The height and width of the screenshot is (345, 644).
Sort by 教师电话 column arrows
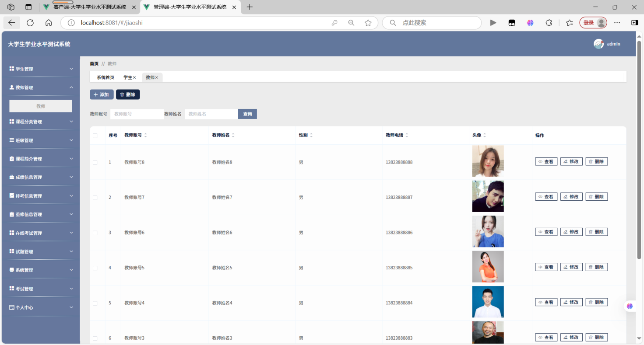[407, 136]
